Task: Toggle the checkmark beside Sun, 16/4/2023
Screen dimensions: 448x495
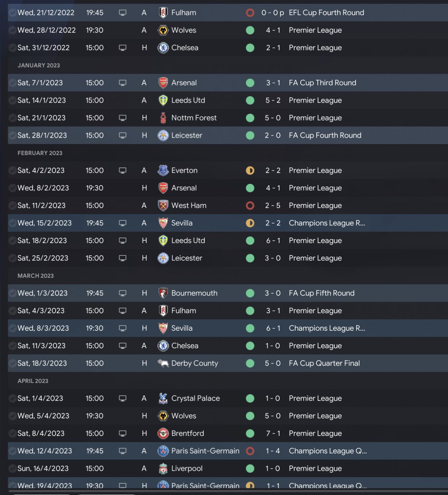Action: (13, 468)
